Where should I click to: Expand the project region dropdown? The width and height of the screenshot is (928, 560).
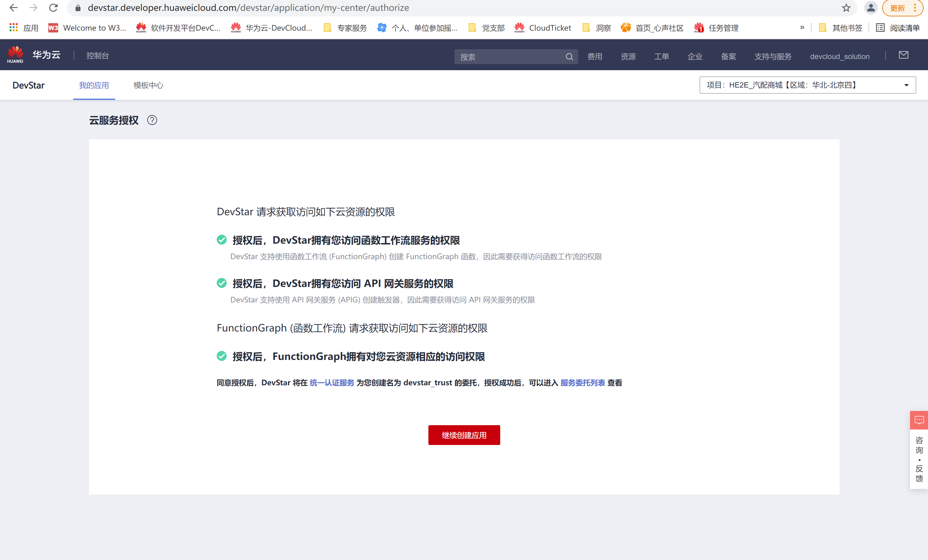(906, 85)
